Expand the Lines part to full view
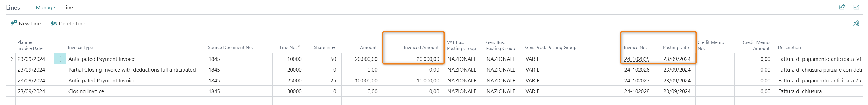Screen dimensions: 868x105 tap(856, 7)
